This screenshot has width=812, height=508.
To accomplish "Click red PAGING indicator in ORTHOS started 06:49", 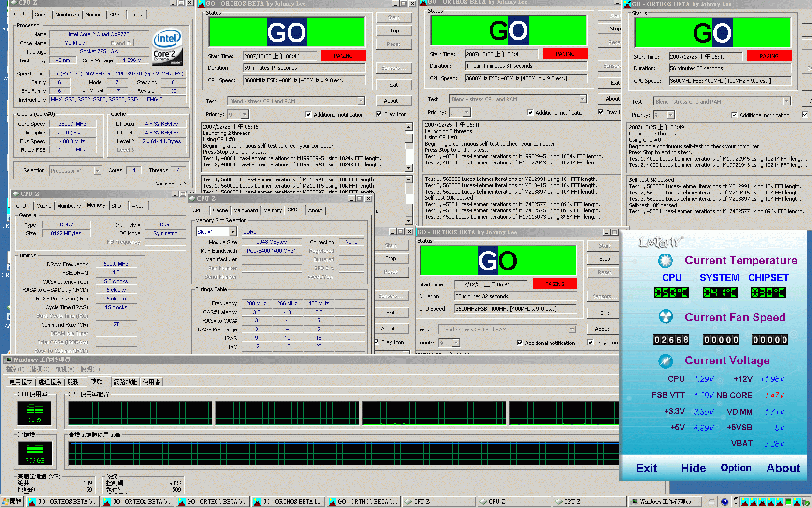I will [769, 56].
